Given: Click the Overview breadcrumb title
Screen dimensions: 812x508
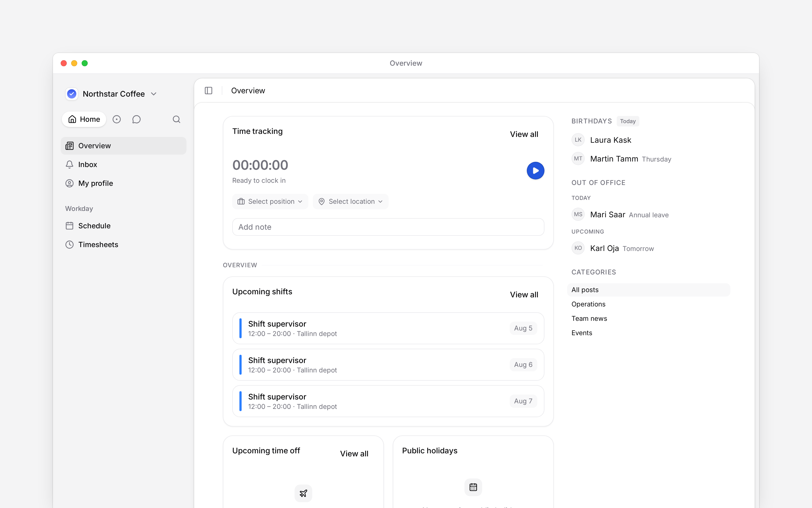Looking at the screenshot, I should [248, 91].
